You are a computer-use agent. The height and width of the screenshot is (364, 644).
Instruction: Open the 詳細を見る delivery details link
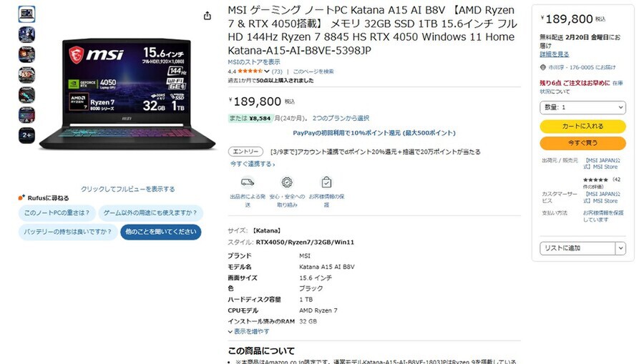[554, 54]
